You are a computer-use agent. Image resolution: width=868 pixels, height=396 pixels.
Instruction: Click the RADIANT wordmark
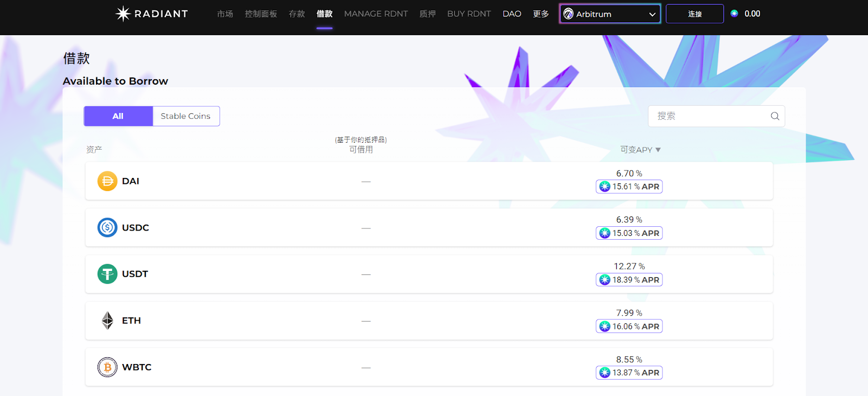(x=161, y=14)
